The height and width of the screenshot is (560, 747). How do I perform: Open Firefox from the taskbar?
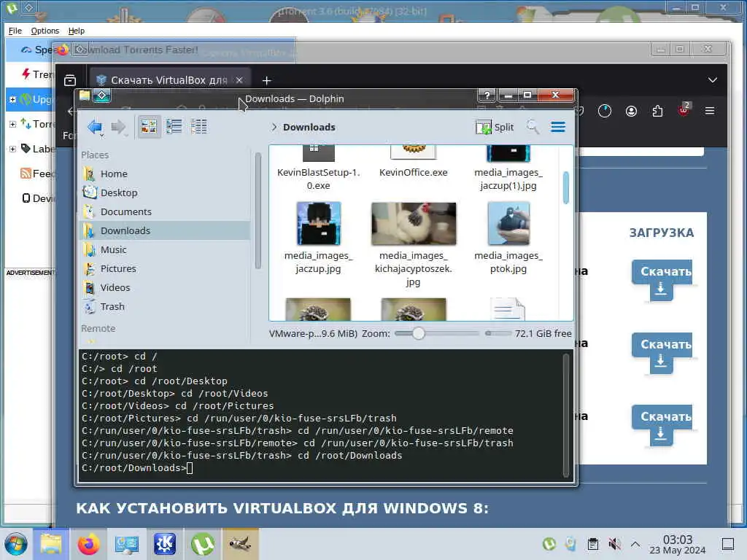88,544
